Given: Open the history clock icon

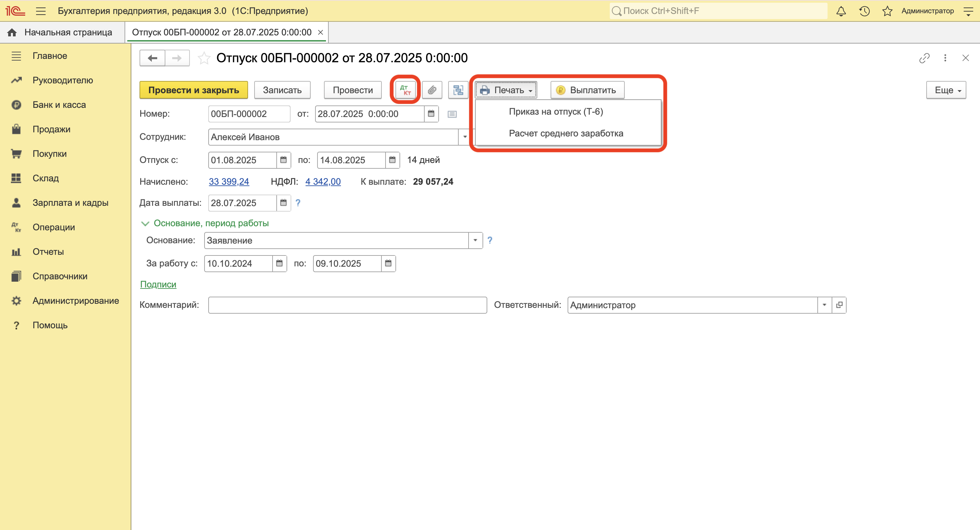Looking at the screenshot, I should coord(864,11).
